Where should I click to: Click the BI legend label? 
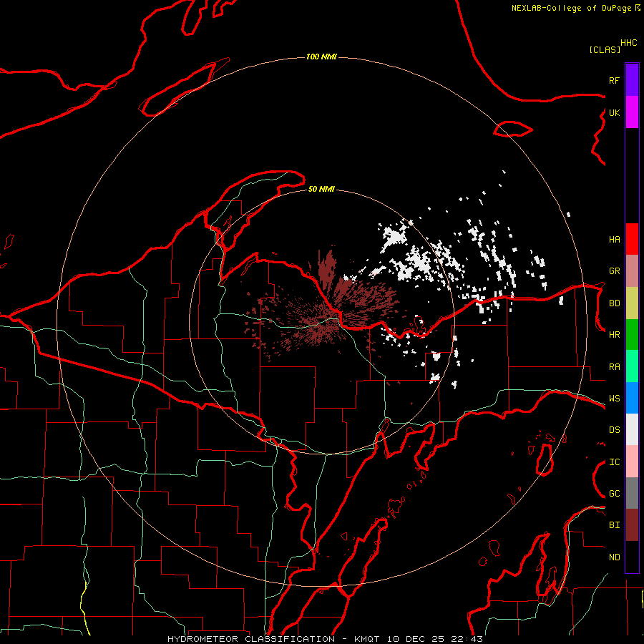coord(614,525)
